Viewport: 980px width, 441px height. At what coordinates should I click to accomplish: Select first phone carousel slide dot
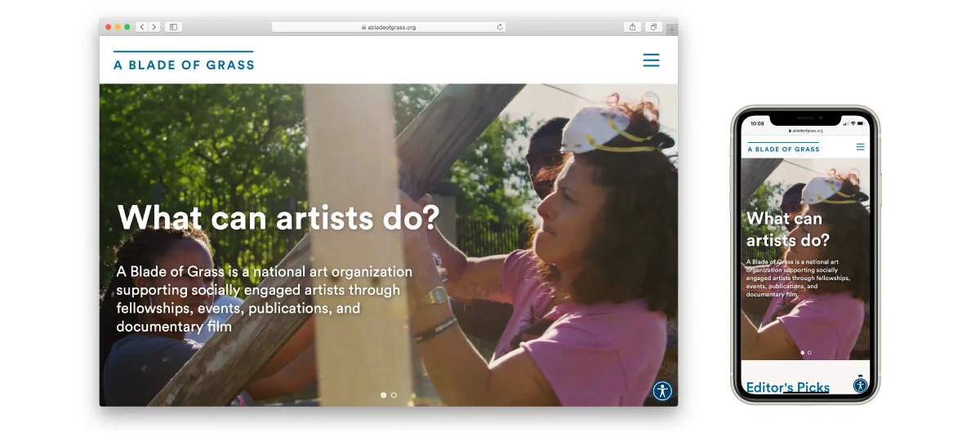coord(802,353)
